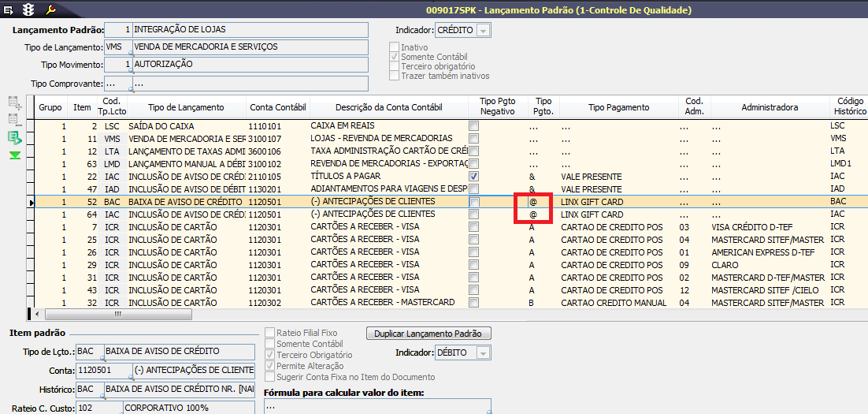Image resolution: width=868 pixels, height=414 pixels.
Task: Select LINX GIFT CARD in the BAC row
Action: [x=619, y=202]
